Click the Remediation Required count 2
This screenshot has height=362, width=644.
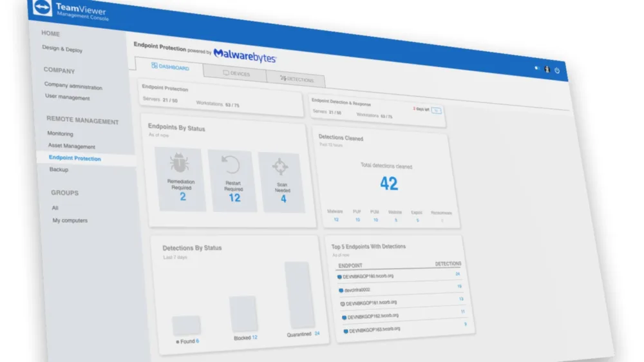183,197
